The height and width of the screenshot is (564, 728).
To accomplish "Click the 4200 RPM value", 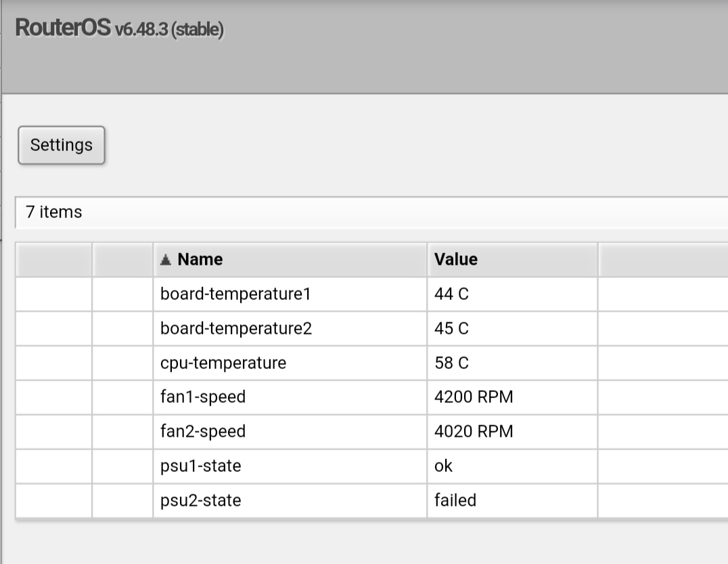I will (x=474, y=397).
